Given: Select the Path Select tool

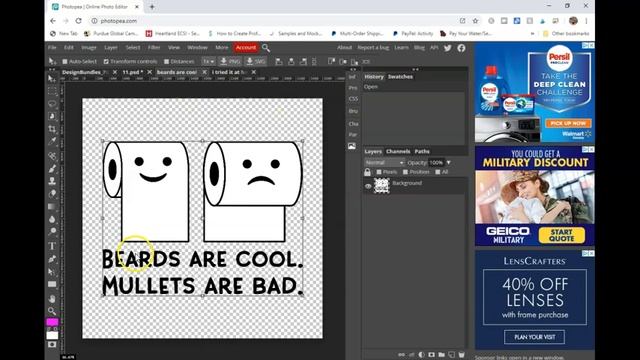Looking at the screenshot, I should point(52,271).
